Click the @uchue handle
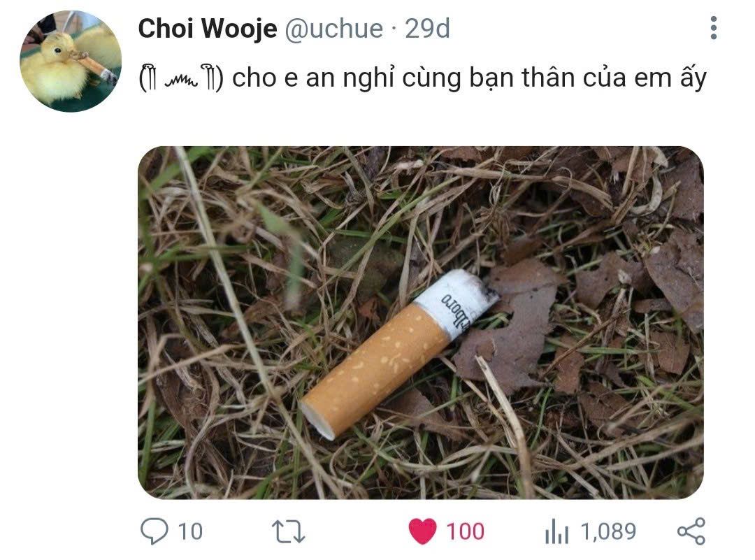The image size is (755, 560). click(333, 29)
